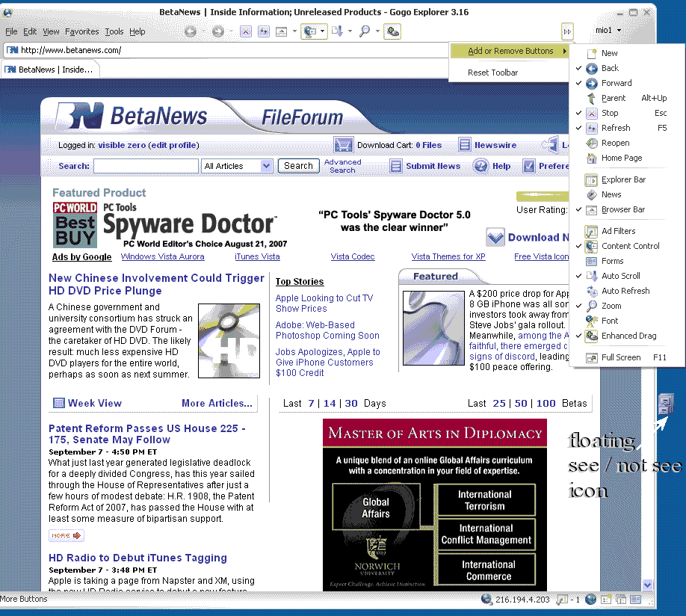Open the Windows Vista Aurora ad link
Screen dimensions: 686x616
click(x=162, y=256)
